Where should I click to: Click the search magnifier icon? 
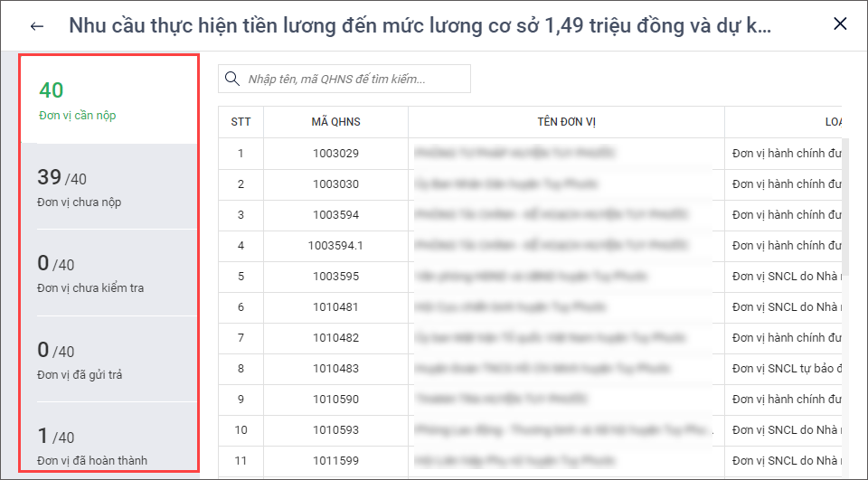click(x=233, y=79)
